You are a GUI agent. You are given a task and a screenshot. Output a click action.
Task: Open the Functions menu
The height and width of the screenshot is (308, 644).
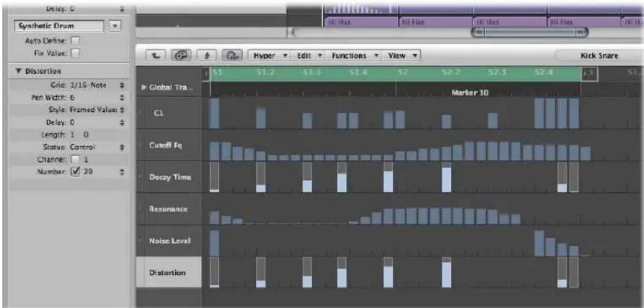pyautogui.click(x=353, y=56)
